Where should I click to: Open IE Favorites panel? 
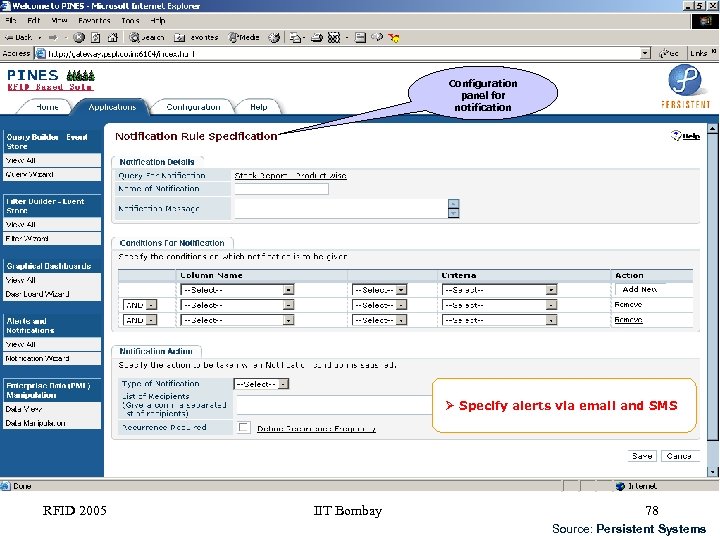pos(196,37)
